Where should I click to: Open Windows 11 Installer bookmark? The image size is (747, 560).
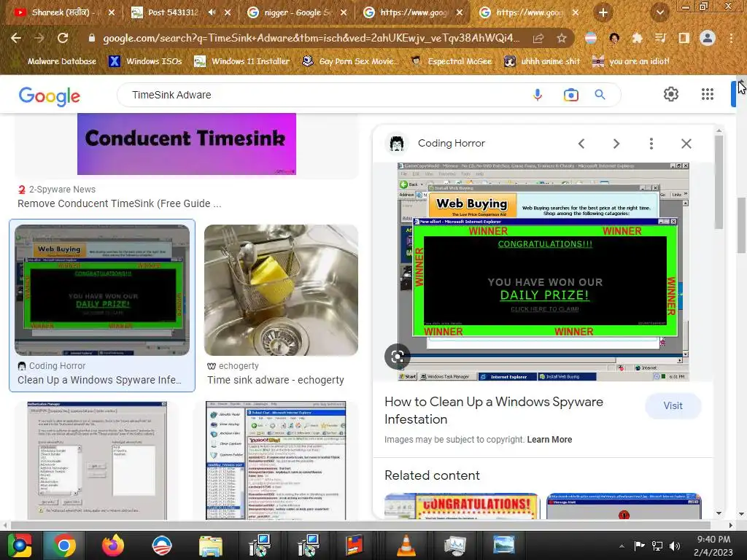[242, 61]
